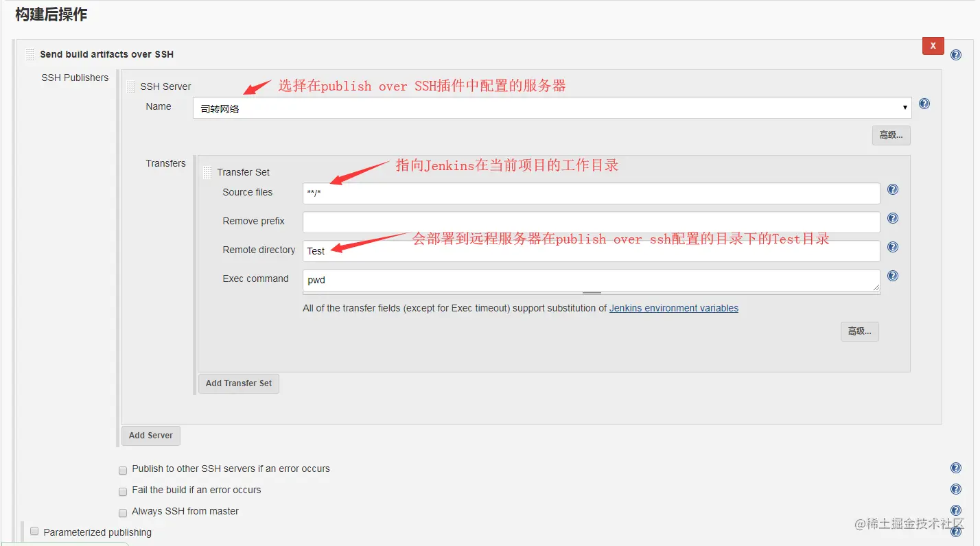Click help icon beside SSH Server Name dropdown

(x=924, y=104)
